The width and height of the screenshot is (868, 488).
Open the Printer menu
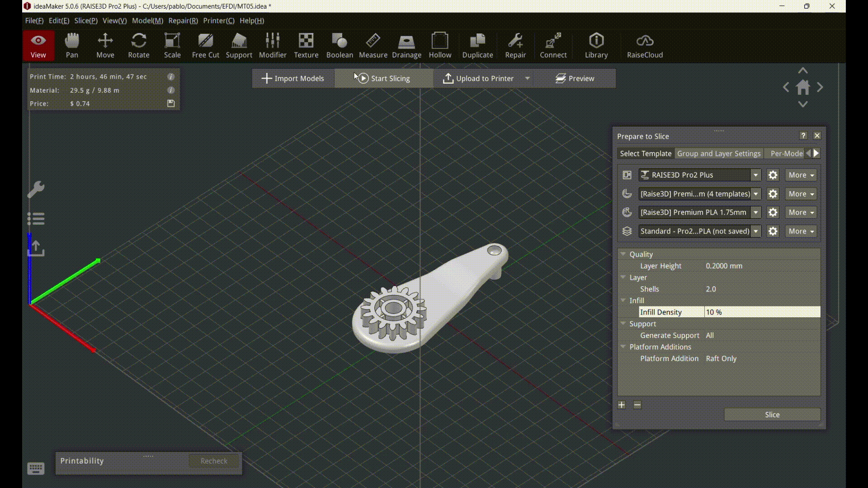point(219,21)
